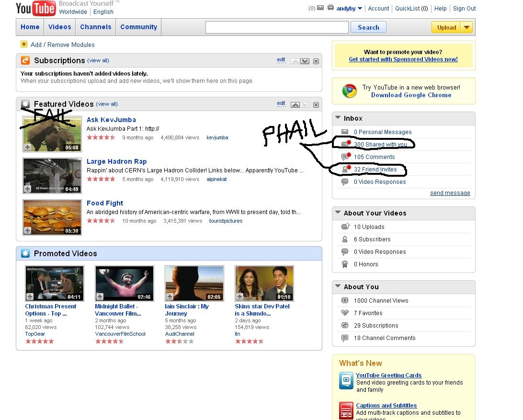Click the Search button
Viewport: 523px width, 420px height.
[369, 27]
